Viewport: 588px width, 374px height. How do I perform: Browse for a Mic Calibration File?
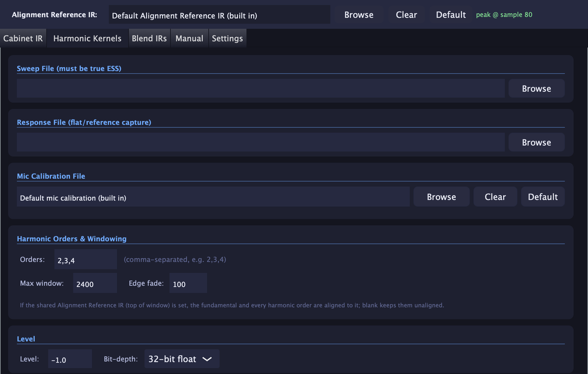pyautogui.click(x=441, y=197)
